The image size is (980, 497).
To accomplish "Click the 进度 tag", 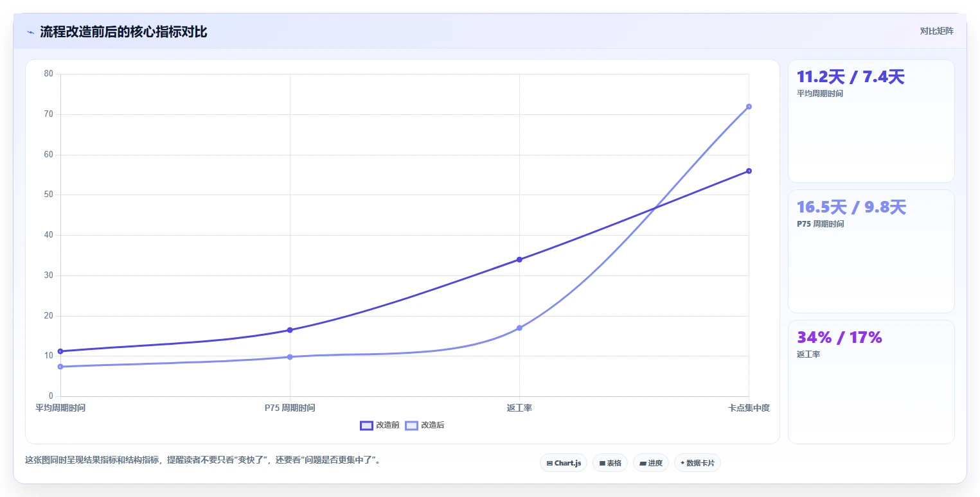I will (651, 463).
